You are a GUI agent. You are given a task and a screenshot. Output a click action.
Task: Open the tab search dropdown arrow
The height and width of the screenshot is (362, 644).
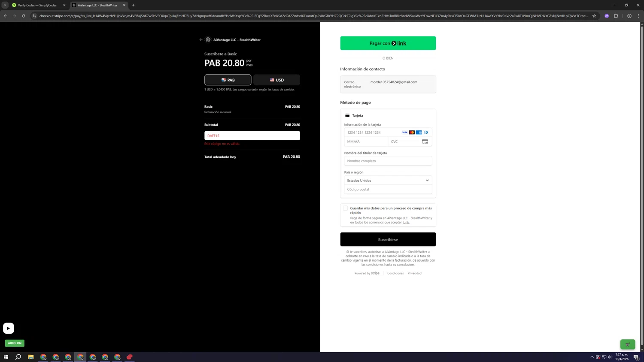click(x=5, y=5)
